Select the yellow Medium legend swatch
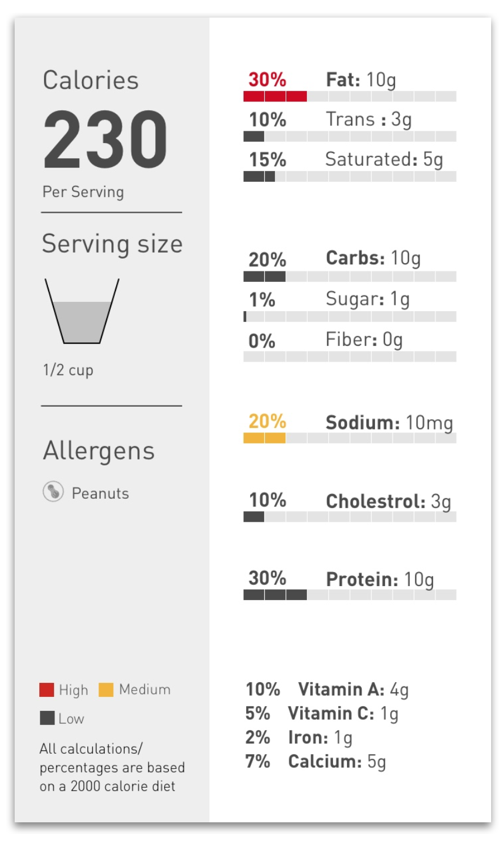Image resolution: width=504 pixels, height=844 pixels. click(106, 690)
